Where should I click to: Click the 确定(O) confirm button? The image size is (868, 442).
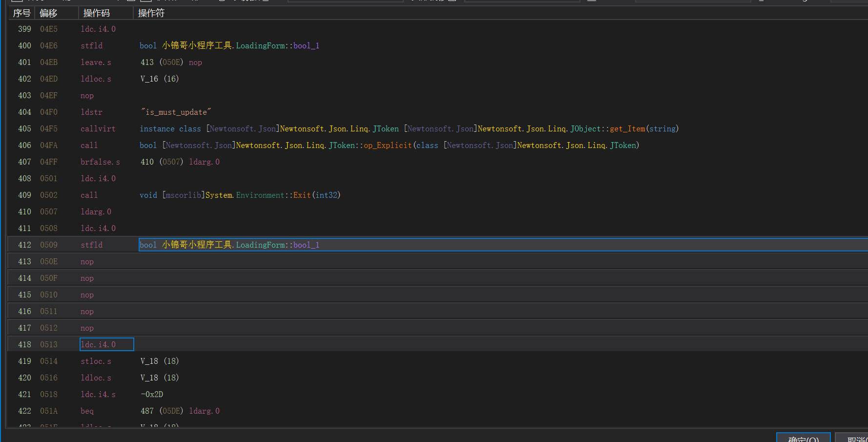(x=803, y=438)
